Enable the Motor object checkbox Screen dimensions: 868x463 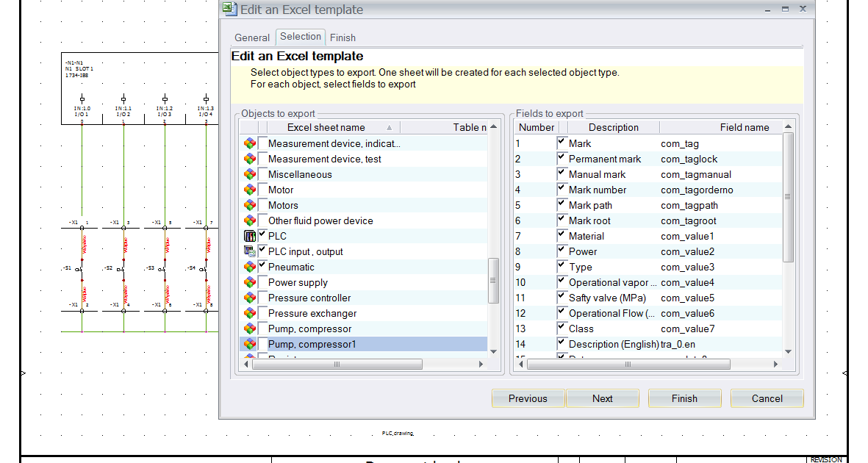(x=262, y=190)
